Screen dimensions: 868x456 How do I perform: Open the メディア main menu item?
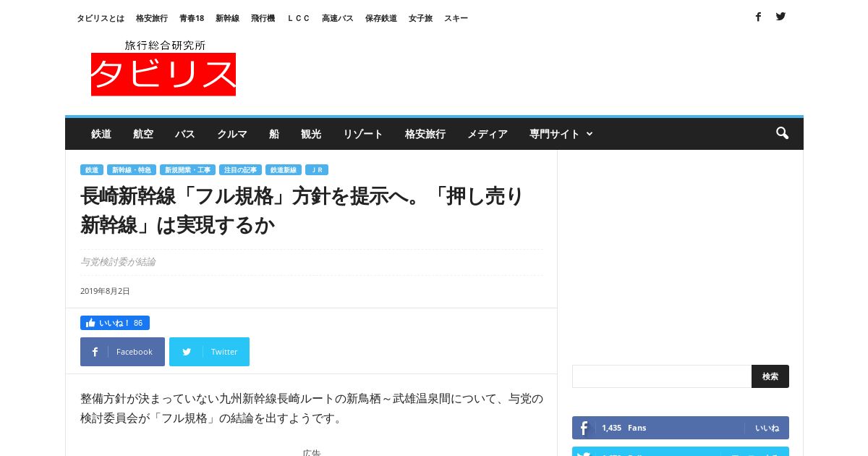(x=488, y=134)
